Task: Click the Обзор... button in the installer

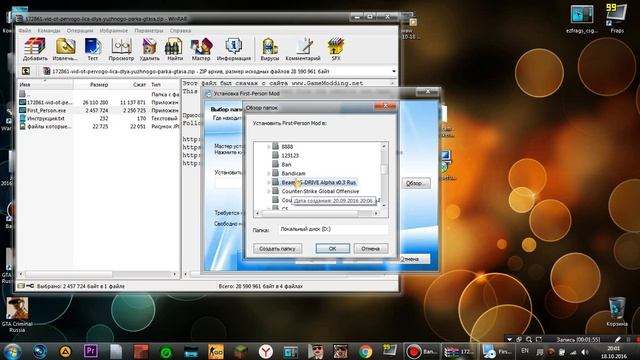Action: (416, 183)
